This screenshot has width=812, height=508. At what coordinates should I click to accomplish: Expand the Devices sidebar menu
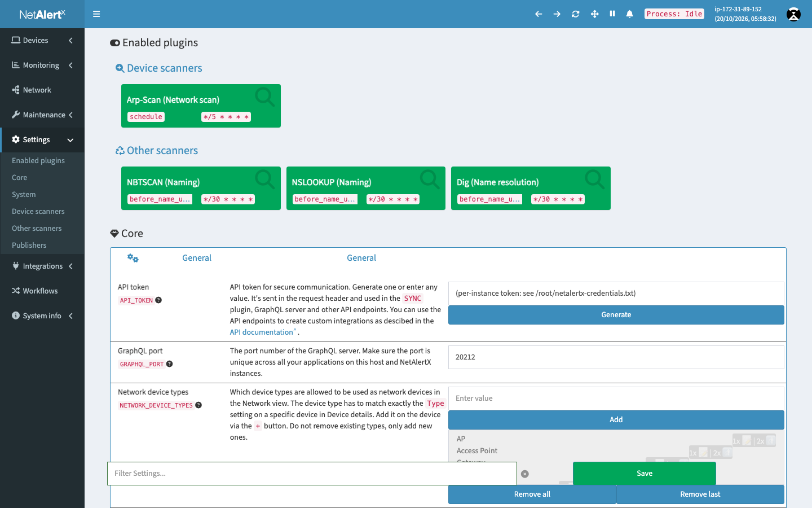(x=42, y=41)
